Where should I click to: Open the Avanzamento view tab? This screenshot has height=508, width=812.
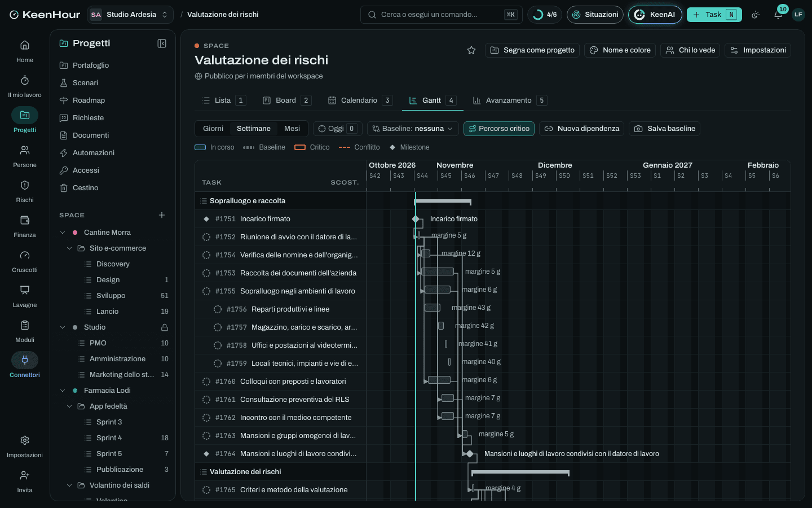click(x=509, y=100)
